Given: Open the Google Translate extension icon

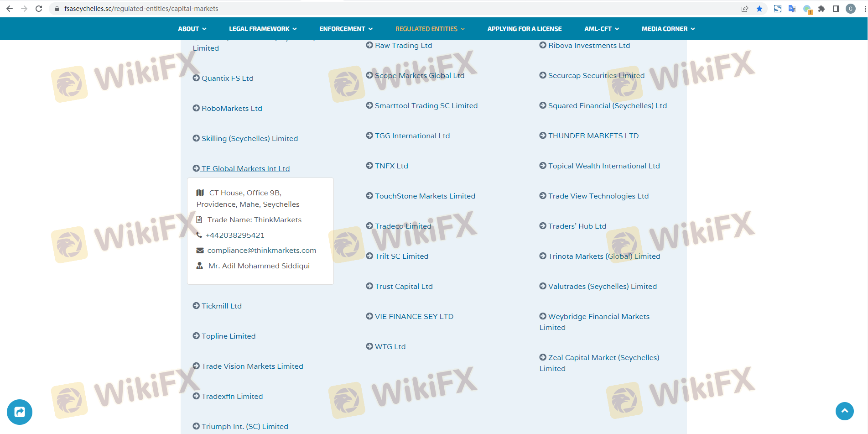Looking at the screenshot, I should [792, 9].
